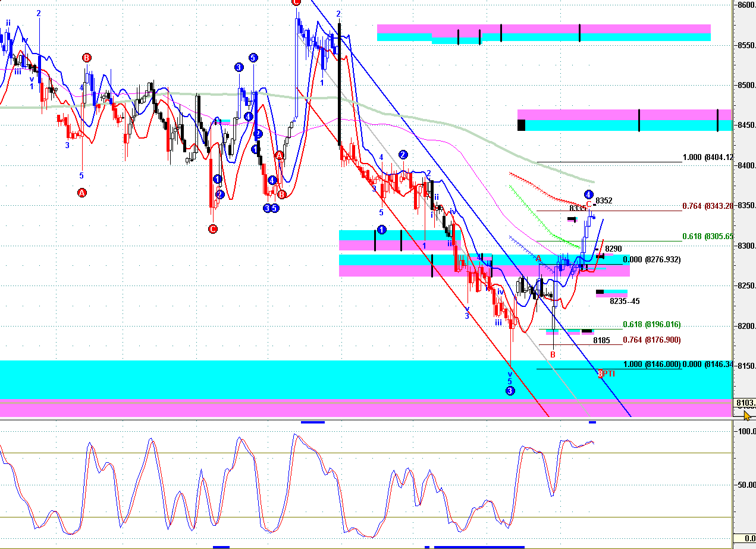Select the 8290 price annotation

click(x=613, y=249)
